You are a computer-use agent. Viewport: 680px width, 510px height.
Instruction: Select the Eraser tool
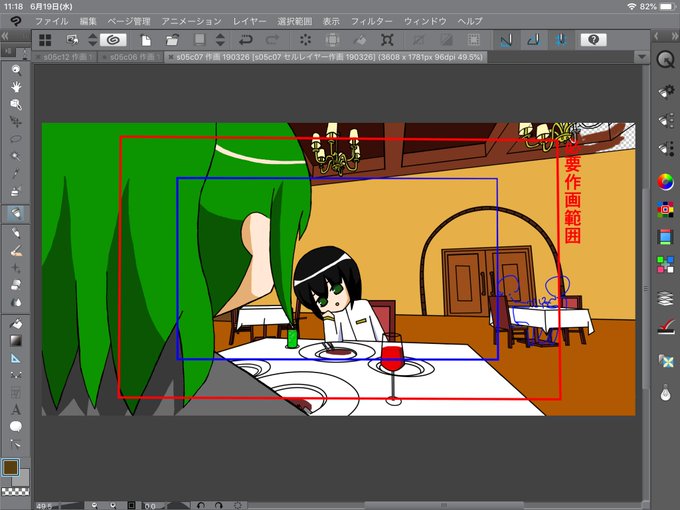pyautogui.click(x=16, y=285)
